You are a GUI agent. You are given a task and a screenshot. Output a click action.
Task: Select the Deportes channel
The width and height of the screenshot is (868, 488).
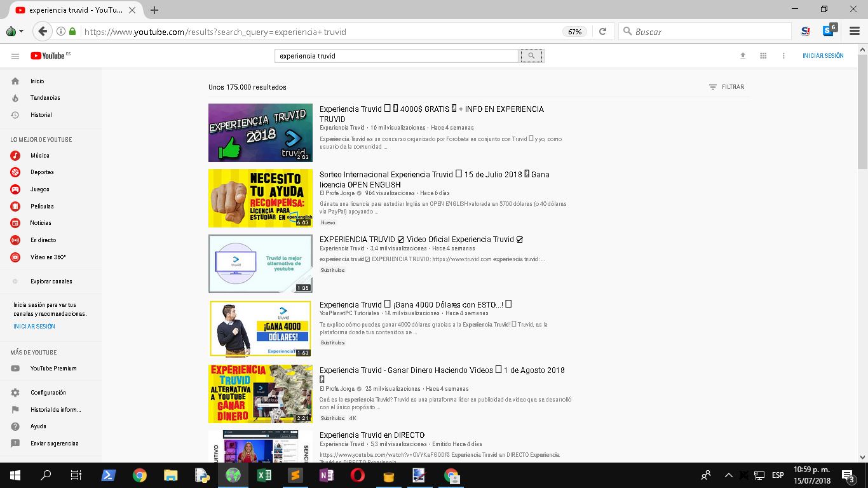pos(42,172)
